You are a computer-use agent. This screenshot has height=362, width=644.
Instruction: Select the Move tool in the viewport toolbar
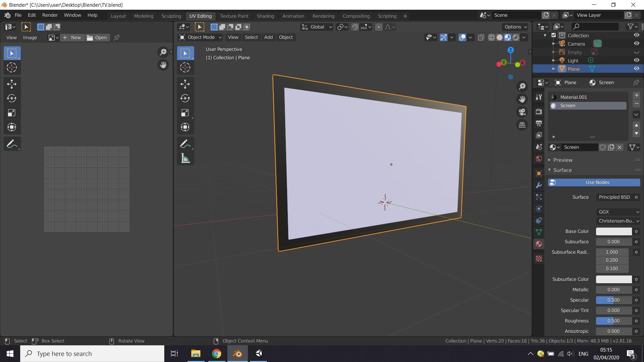point(185,84)
